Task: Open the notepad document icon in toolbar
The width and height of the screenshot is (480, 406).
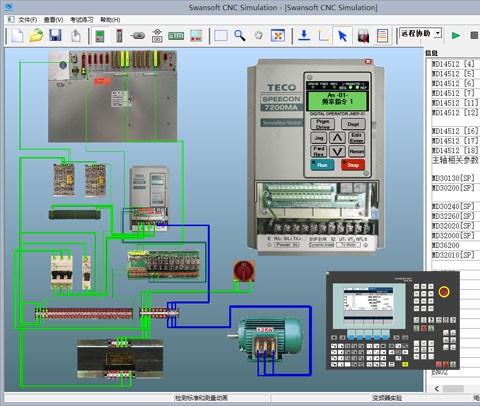Action: click(382, 36)
